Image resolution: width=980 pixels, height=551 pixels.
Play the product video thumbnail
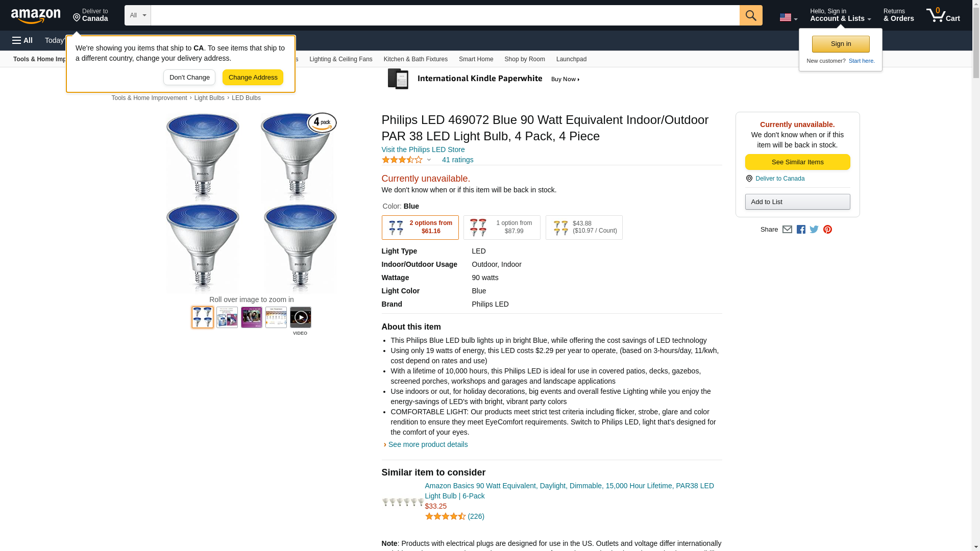(300, 317)
